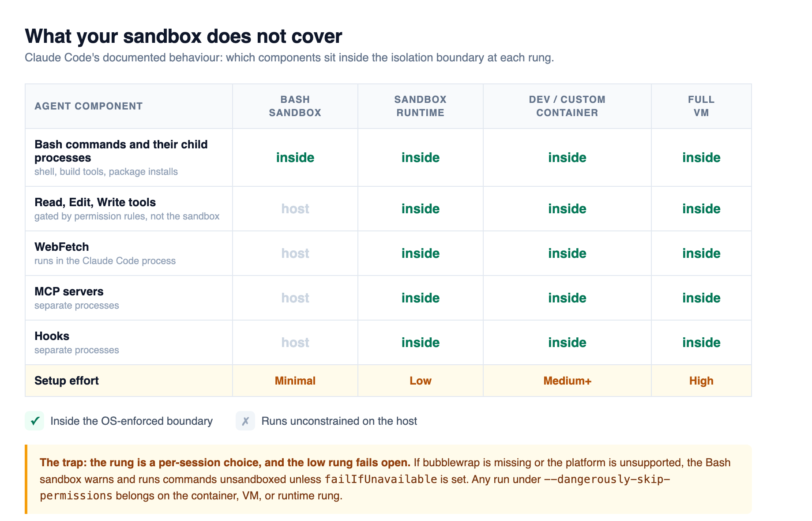This screenshot has width=812, height=521.
Task: Click the DEV / CUSTOM CONTAINER column header
Action: click(567, 106)
